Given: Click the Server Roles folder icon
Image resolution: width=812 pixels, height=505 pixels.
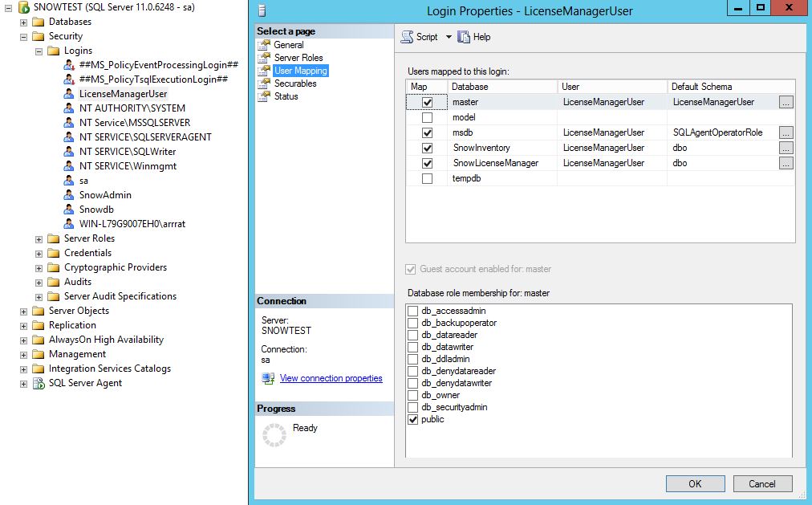Looking at the screenshot, I should pyautogui.click(x=53, y=238).
